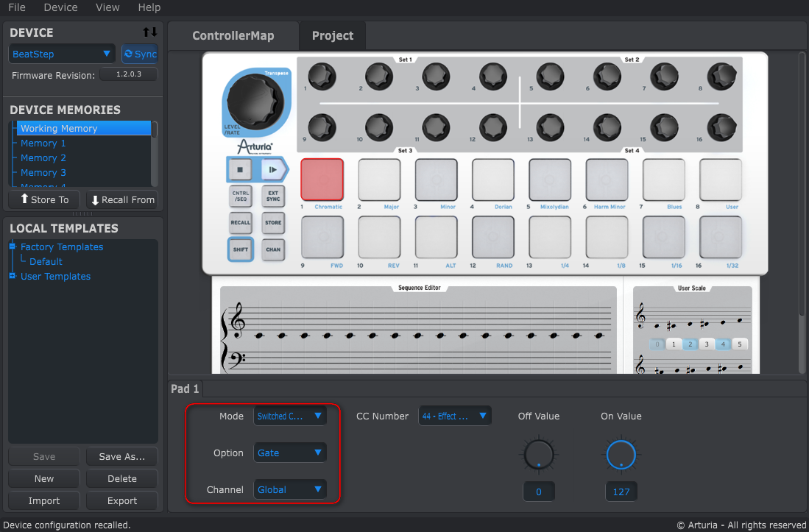Click the device swap arrows icon
Image resolution: width=809 pixels, height=532 pixels.
(x=149, y=32)
